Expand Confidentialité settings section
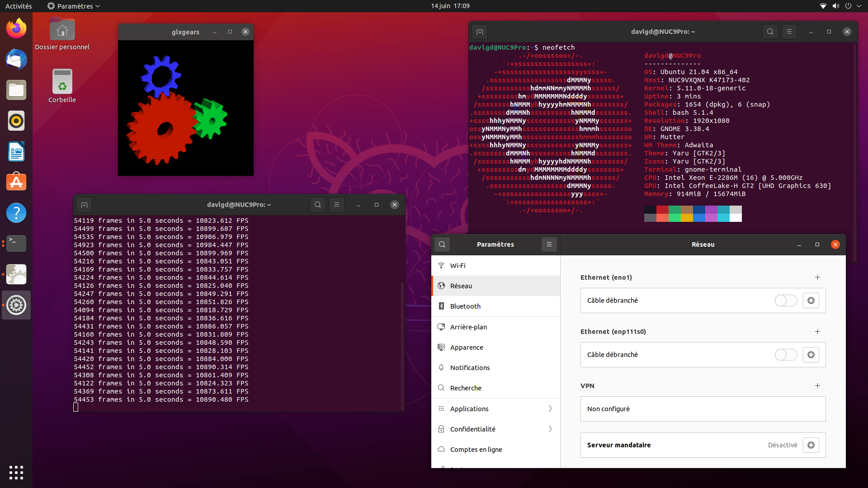The image size is (868, 488). (496, 429)
